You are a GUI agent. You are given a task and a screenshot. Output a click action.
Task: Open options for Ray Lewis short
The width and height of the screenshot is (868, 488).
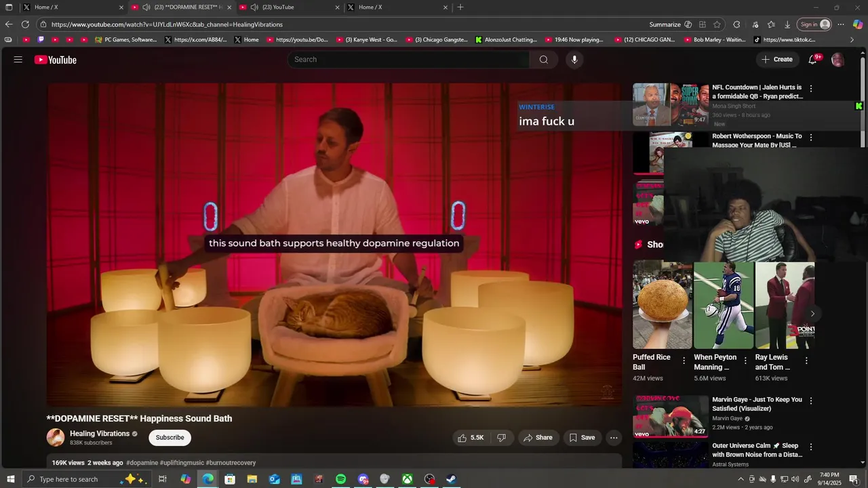click(x=806, y=361)
